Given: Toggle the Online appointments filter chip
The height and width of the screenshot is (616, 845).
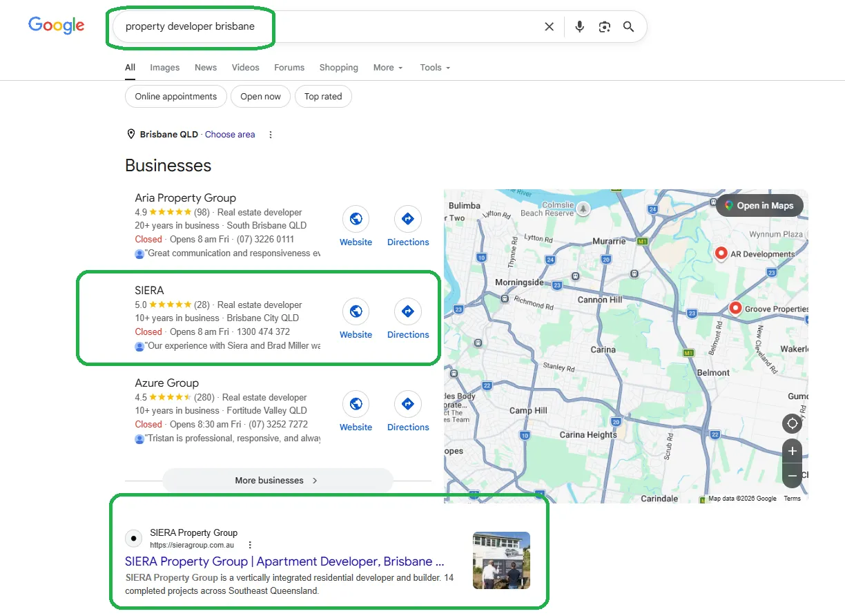Looking at the screenshot, I should click(x=176, y=97).
